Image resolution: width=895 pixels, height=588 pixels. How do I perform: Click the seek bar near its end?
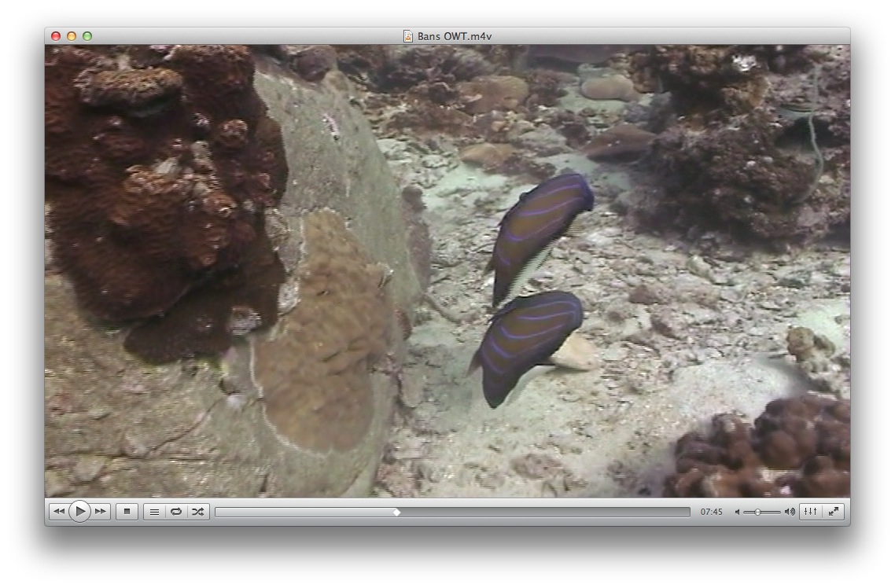point(676,513)
